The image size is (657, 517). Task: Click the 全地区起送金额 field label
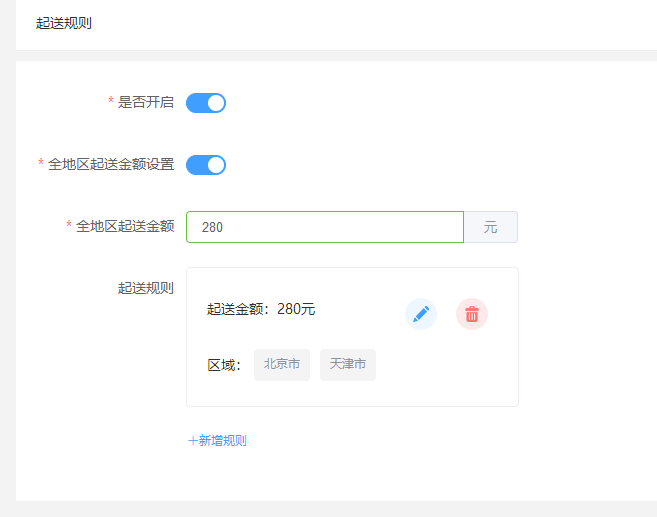coord(125,226)
